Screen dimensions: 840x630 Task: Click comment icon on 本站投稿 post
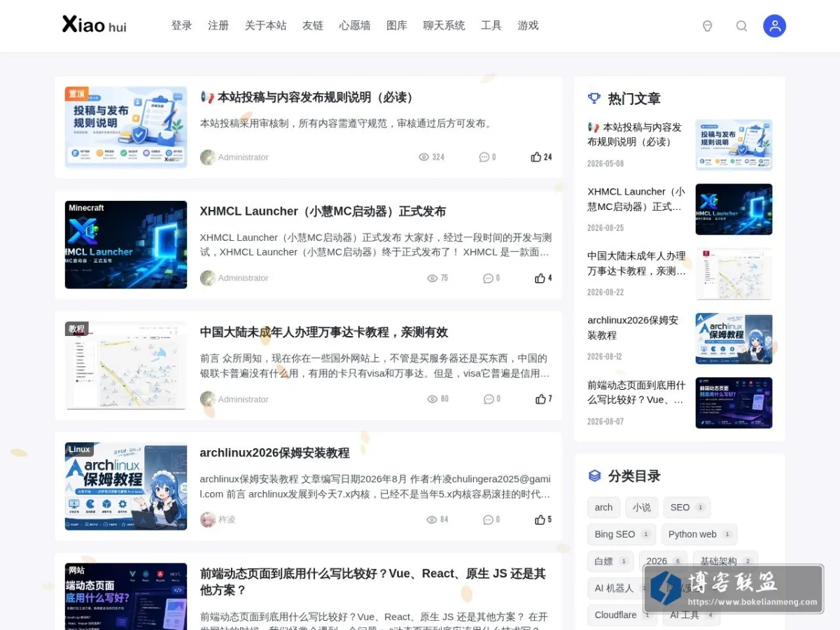point(484,157)
